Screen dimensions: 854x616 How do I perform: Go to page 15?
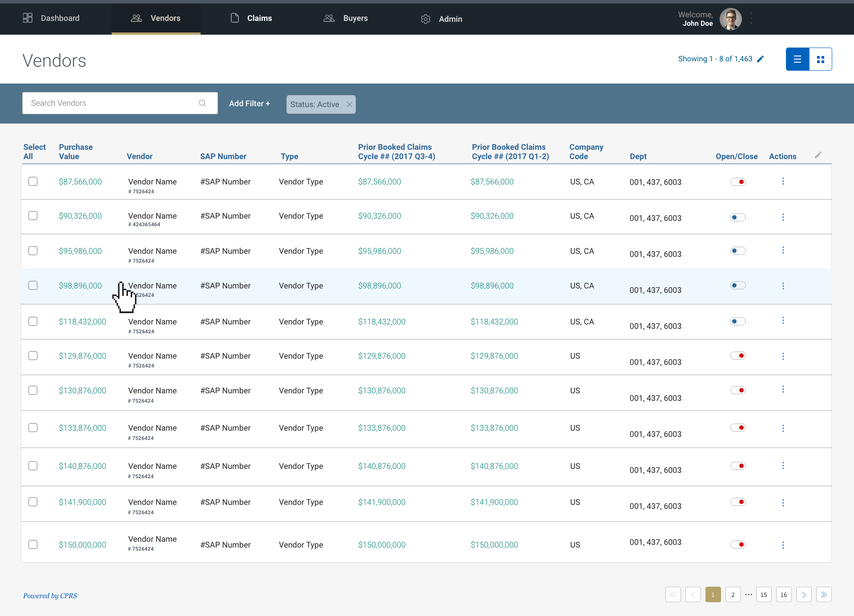click(764, 595)
